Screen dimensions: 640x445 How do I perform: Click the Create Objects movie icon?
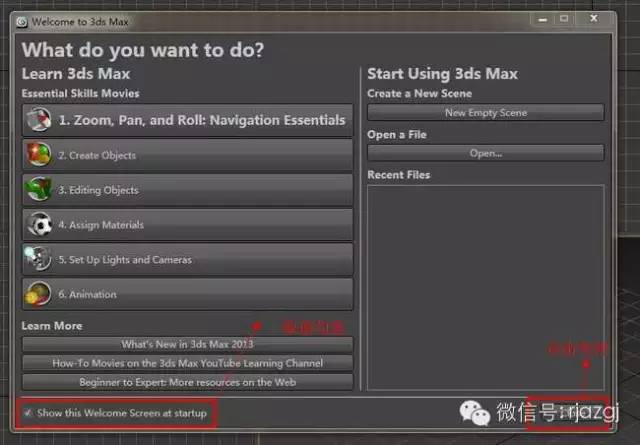click(x=39, y=155)
